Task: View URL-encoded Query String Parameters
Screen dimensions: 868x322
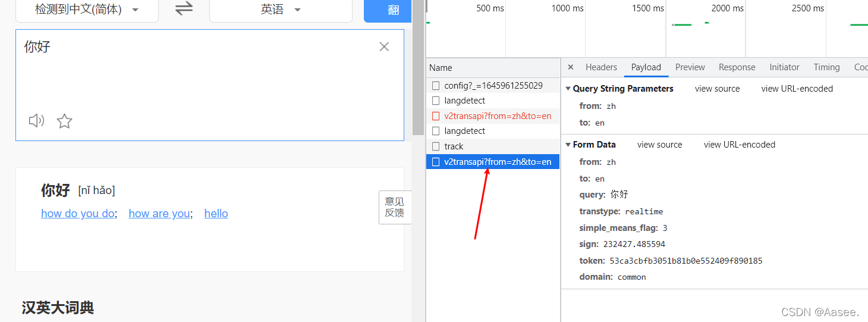Action: [x=797, y=89]
